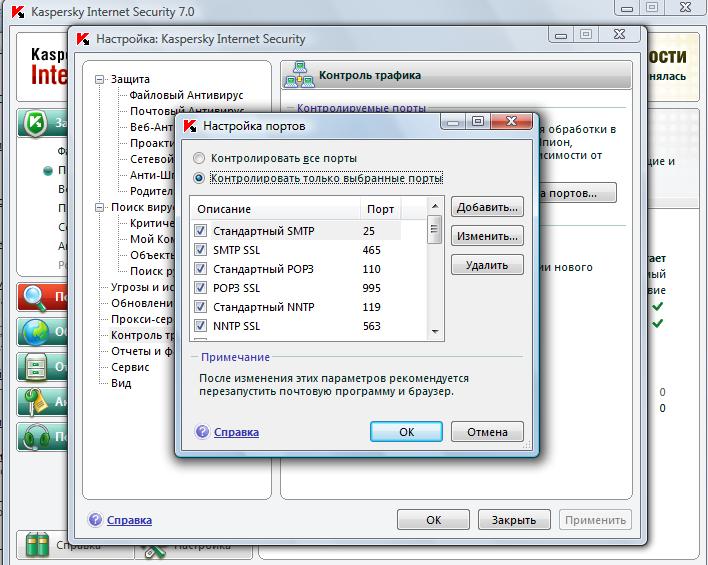Uncheck the Стандартный SMTP port checkbox
Image resolution: width=708 pixels, height=565 pixels.
[200, 231]
